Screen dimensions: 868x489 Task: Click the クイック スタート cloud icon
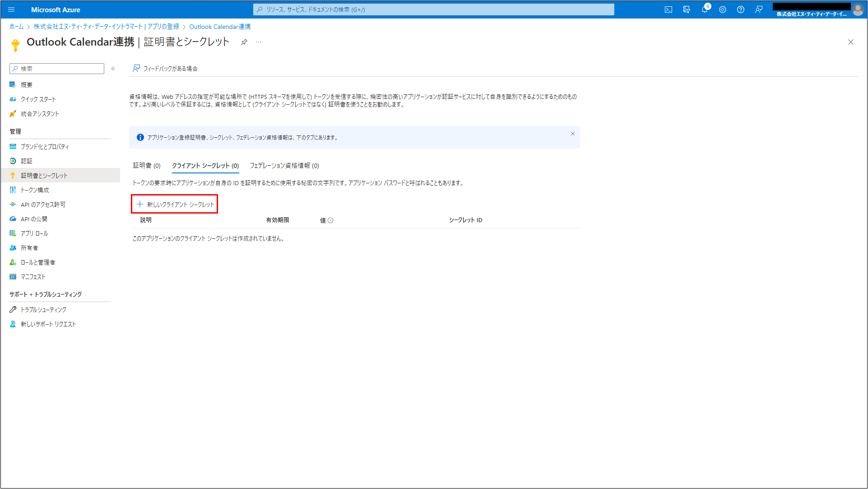[x=13, y=99]
